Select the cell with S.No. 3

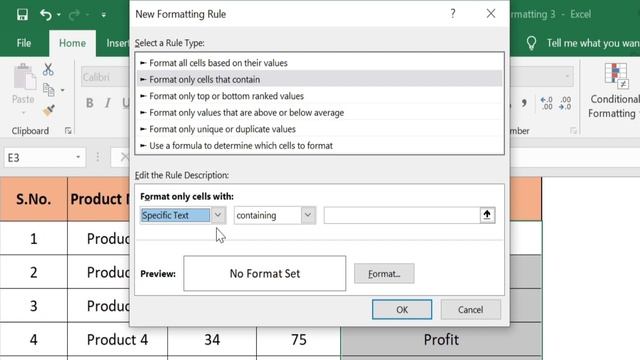(x=33, y=306)
